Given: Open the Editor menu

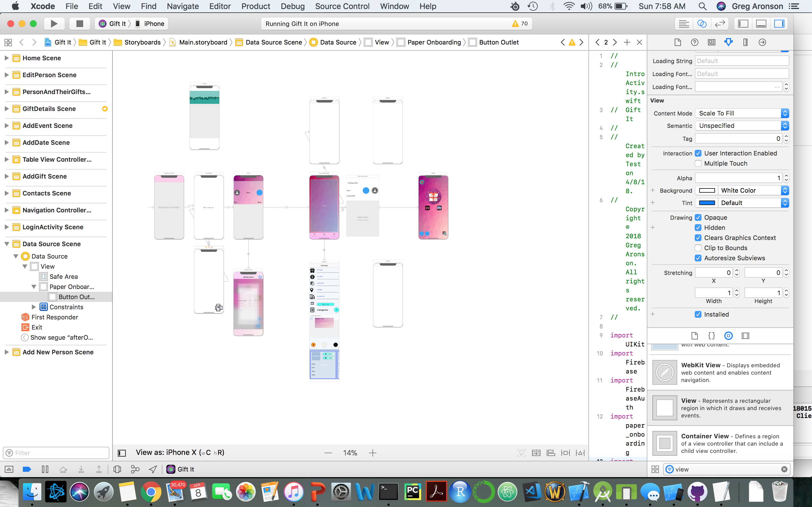Looking at the screenshot, I should click(220, 6).
